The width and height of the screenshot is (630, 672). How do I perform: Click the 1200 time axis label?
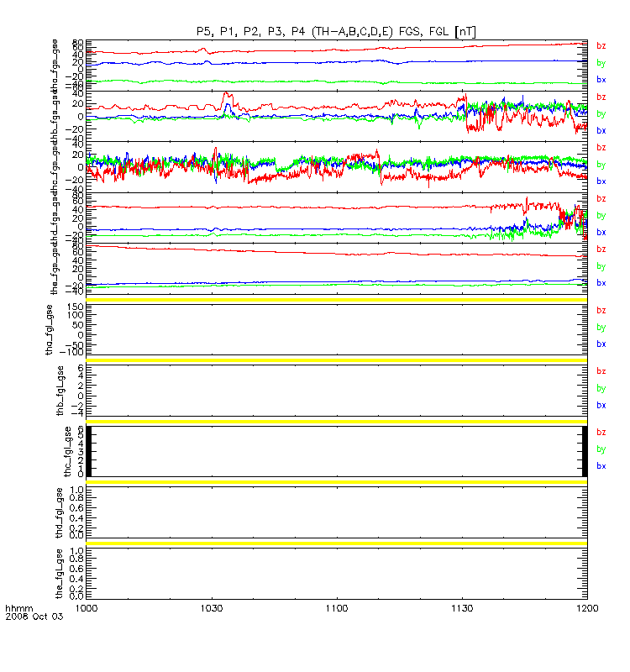click(587, 608)
